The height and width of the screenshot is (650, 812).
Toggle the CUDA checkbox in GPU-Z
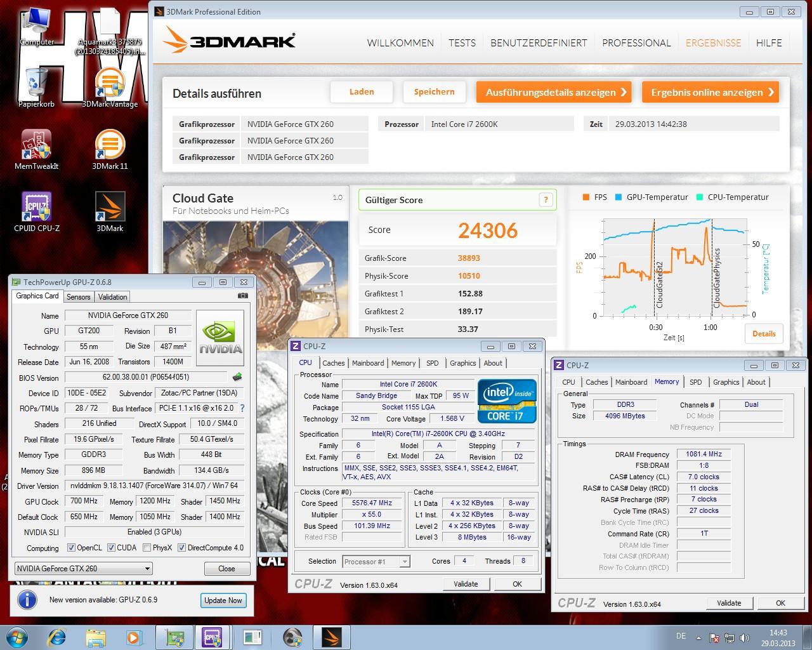(112, 548)
